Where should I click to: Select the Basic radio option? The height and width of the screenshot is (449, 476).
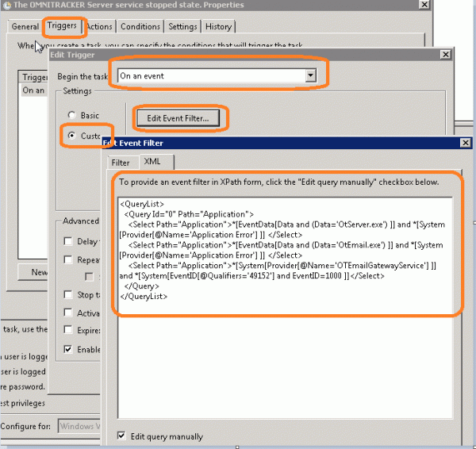71,115
